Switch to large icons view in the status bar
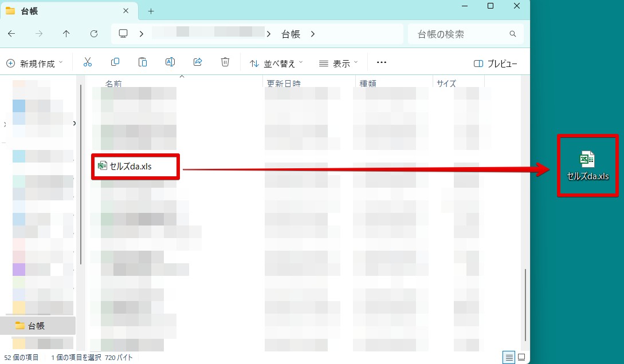The image size is (624, 364). click(521, 357)
